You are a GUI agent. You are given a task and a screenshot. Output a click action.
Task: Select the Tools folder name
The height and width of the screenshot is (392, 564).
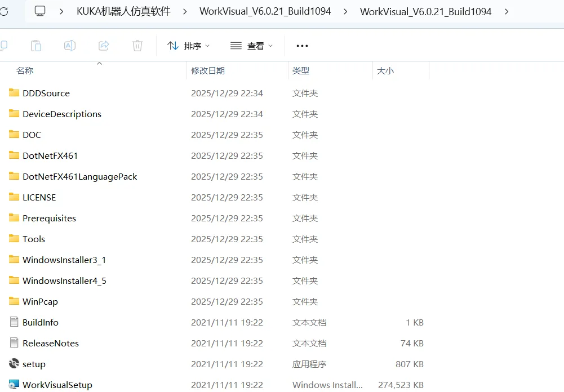click(x=34, y=239)
